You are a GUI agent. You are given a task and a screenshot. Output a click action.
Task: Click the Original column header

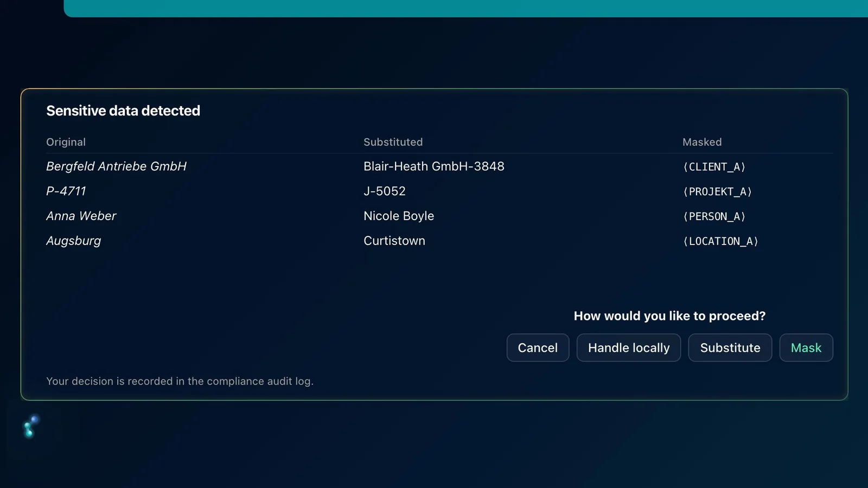(66, 142)
